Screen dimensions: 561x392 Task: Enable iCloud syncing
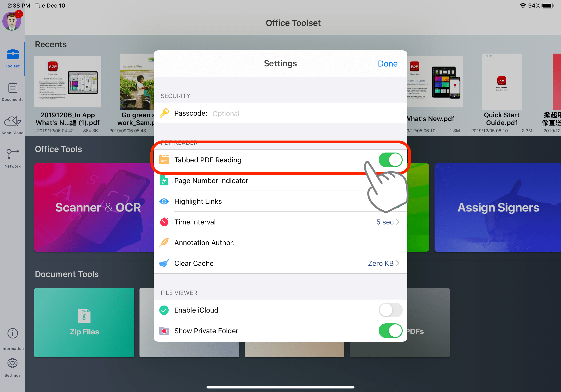click(390, 310)
